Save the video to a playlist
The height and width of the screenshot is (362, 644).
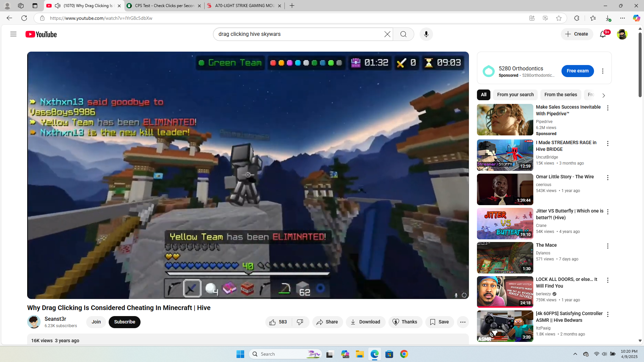[x=439, y=322]
